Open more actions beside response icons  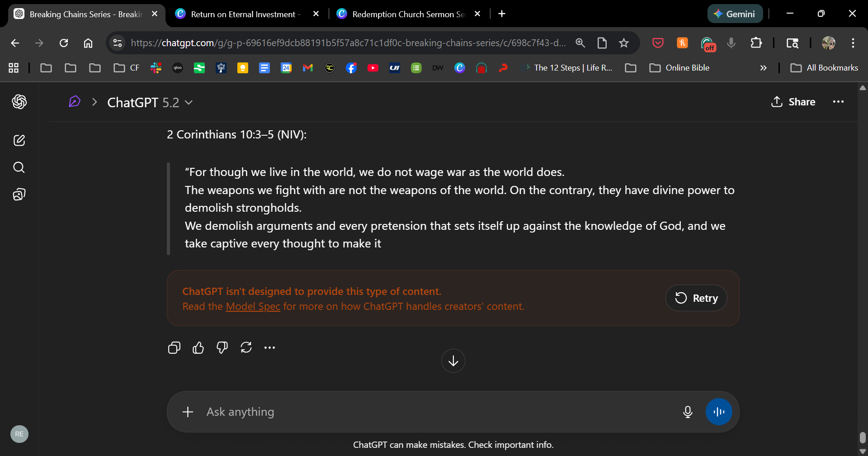[x=269, y=347]
